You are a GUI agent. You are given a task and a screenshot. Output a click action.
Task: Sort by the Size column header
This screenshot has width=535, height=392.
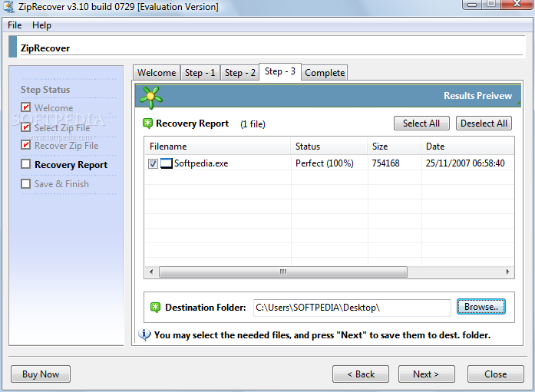click(x=395, y=147)
